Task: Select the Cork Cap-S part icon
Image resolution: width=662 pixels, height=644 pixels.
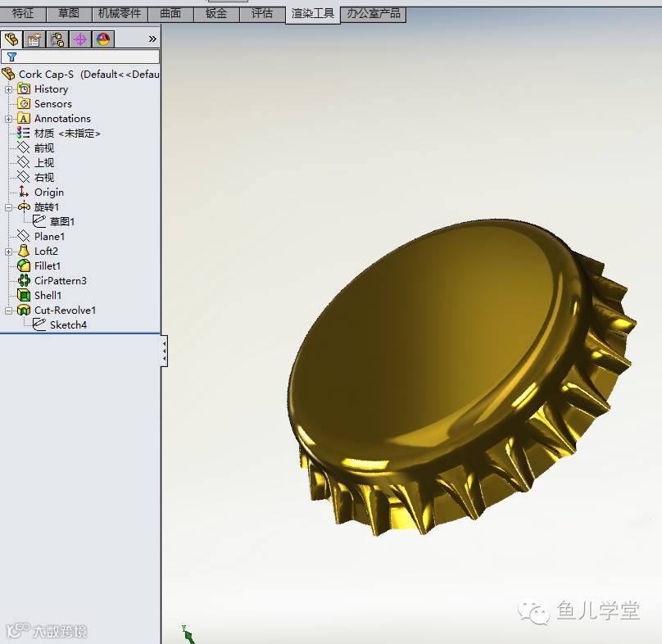Action: coord(8,74)
